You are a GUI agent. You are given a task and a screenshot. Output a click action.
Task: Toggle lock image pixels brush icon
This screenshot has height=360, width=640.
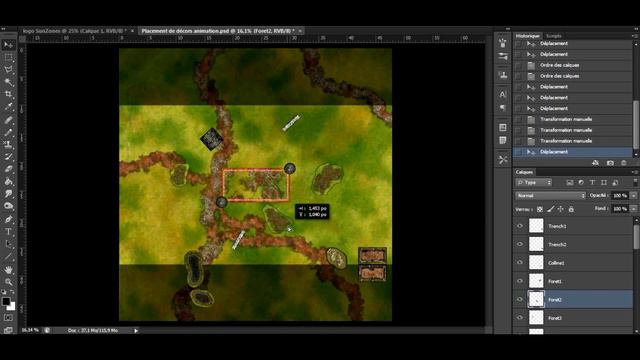pos(550,209)
